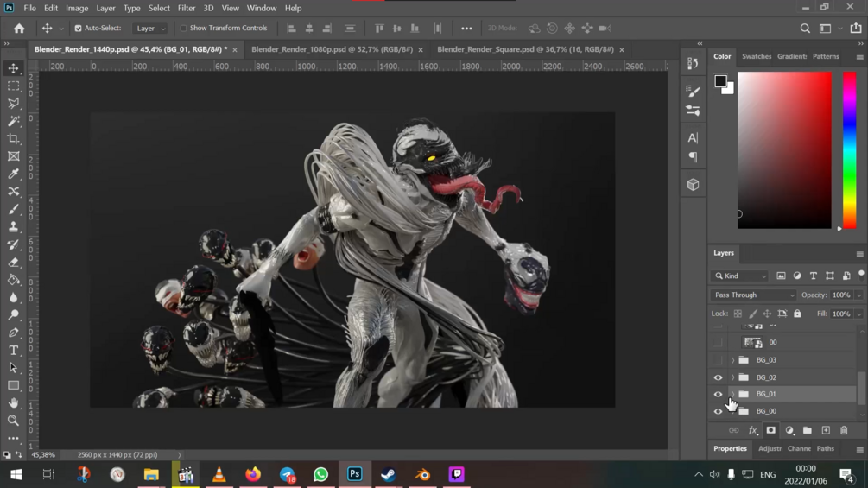Image resolution: width=868 pixels, height=488 pixels.
Task: Open Blender from the Windows taskbar
Action: point(422,474)
